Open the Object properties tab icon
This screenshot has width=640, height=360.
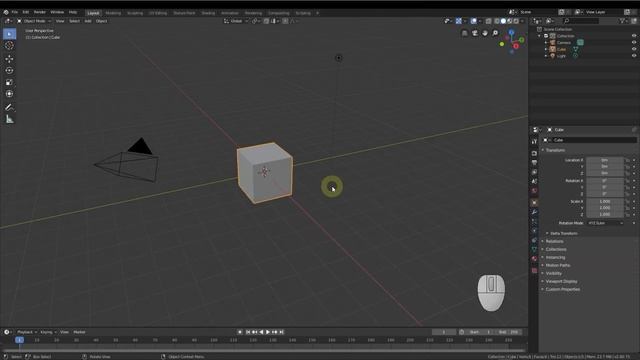pyautogui.click(x=534, y=203)
